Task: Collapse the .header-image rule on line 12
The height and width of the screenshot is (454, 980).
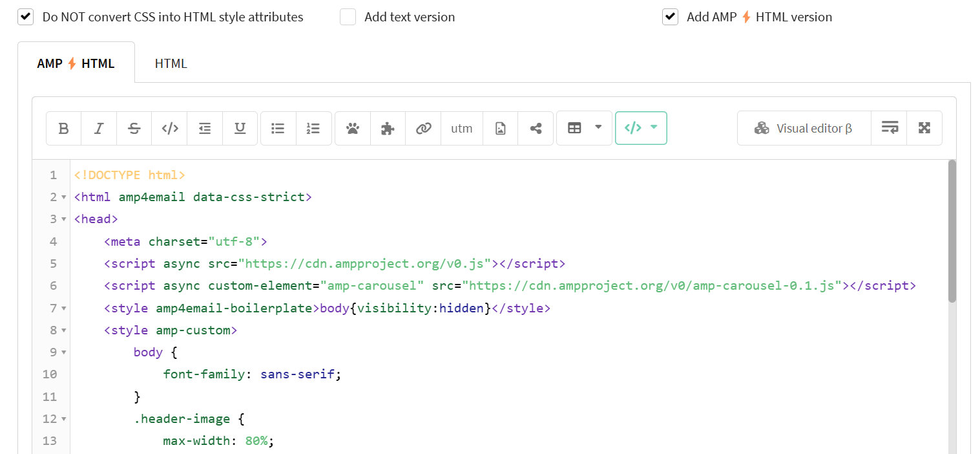Action: click(63, 419)
